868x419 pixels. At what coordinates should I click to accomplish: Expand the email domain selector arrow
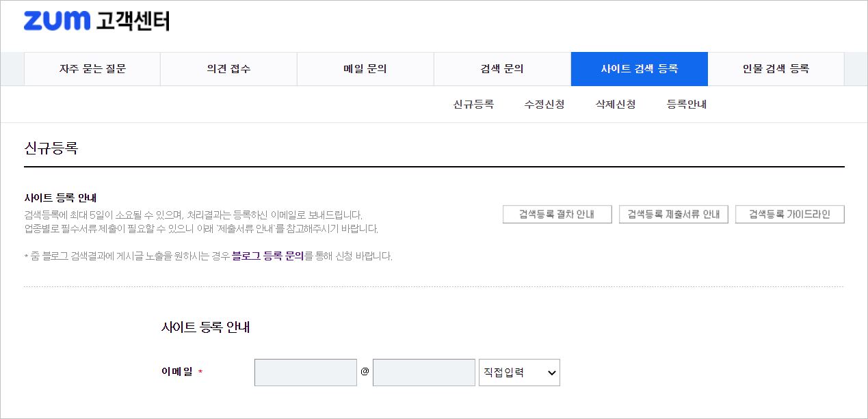pyautogui.click(x=551, y=373)
